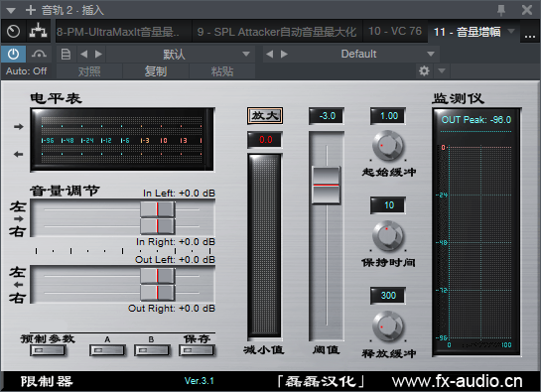Toggle the 放大 magnify button

265,115
